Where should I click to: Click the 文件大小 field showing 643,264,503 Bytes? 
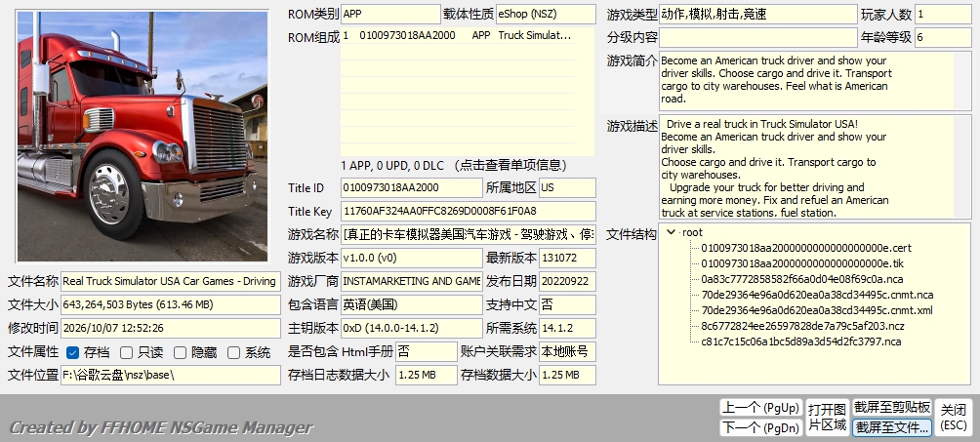(171, 305)
